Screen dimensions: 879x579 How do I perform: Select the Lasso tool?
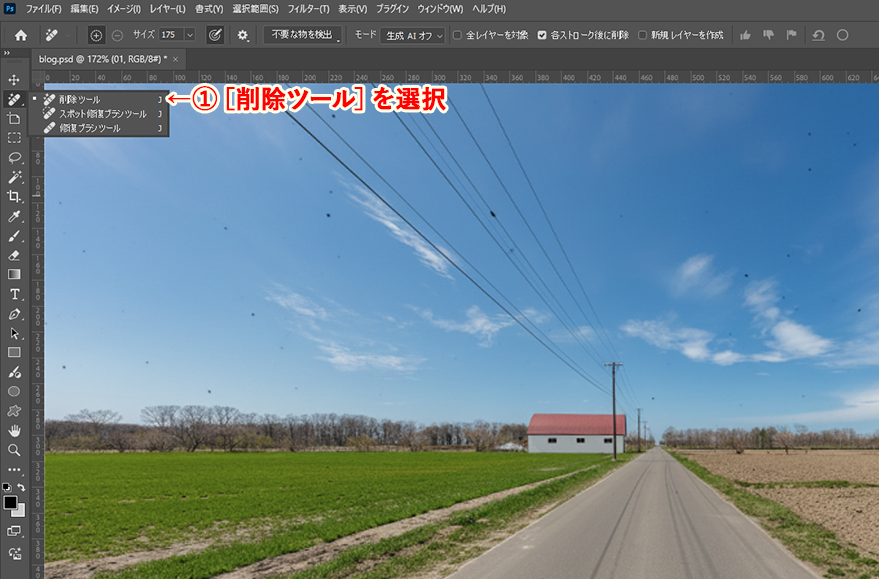(x=14, y=157)
